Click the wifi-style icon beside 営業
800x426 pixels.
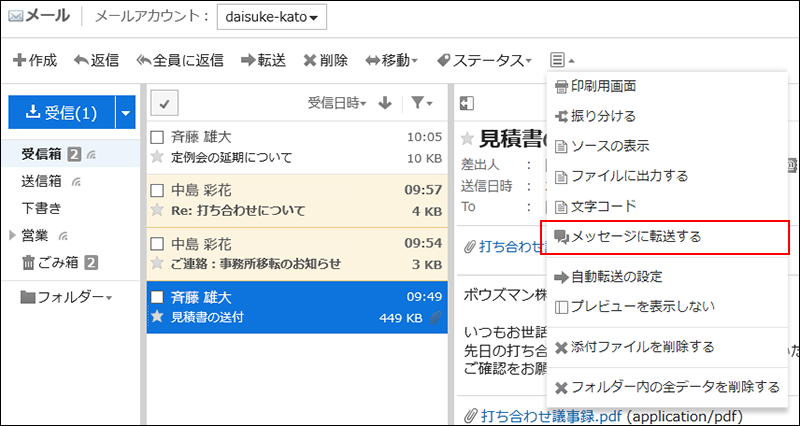tap(64, 236)
